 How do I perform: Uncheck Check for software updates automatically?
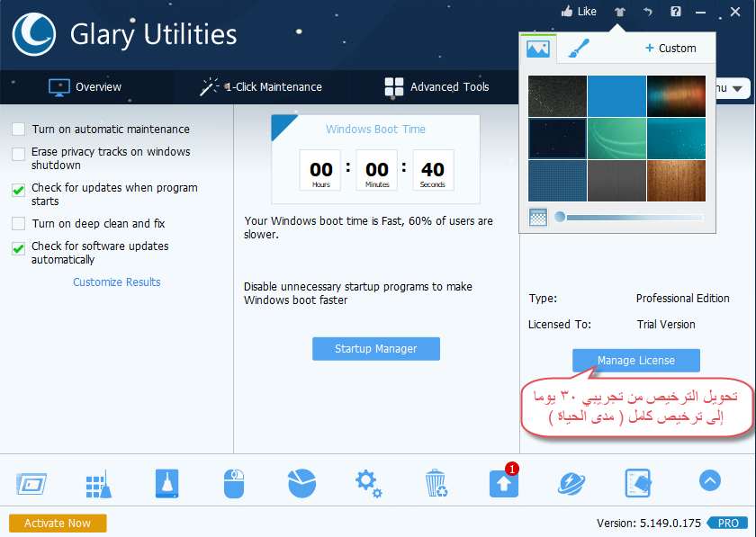click(x=18, y=248)
